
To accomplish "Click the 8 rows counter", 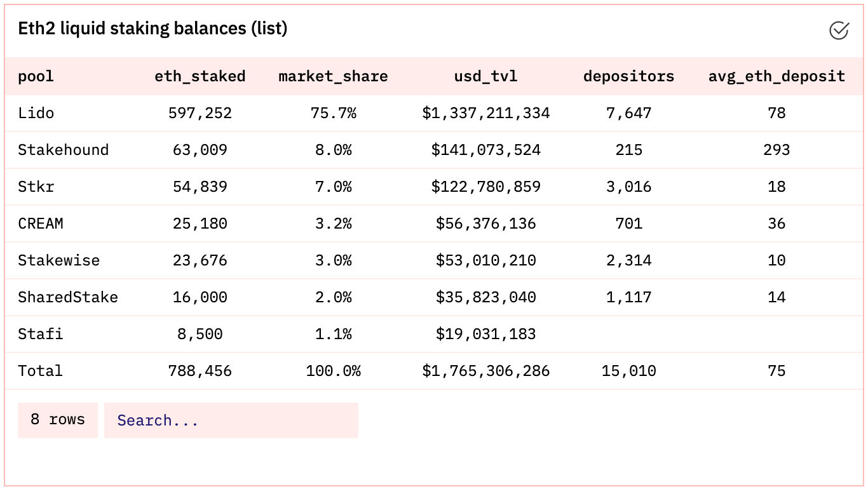I will [58, 420].
